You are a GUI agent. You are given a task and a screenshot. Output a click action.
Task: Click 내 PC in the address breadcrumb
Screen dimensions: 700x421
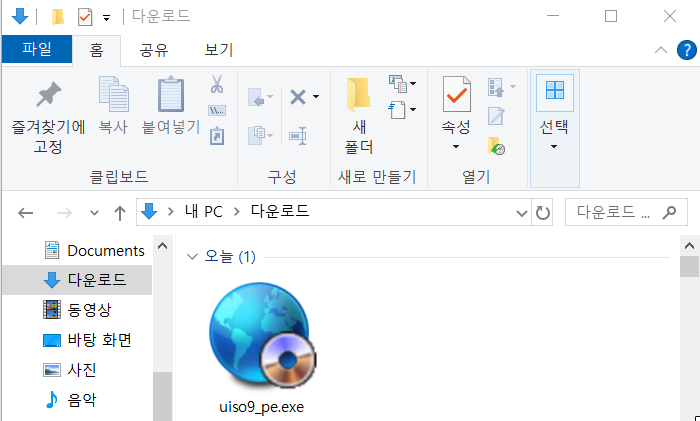[204, 212]
